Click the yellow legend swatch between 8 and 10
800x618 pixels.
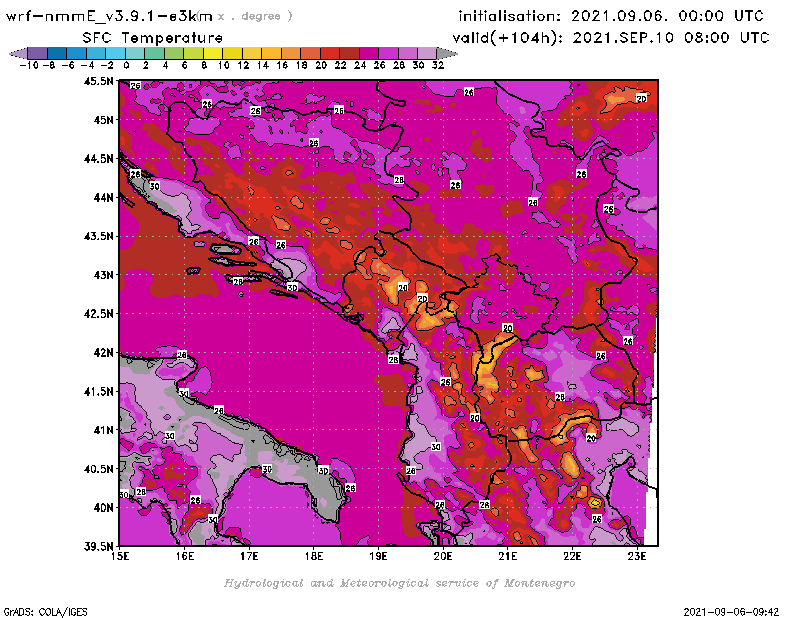pyautogui.click(x=213, y=53)
